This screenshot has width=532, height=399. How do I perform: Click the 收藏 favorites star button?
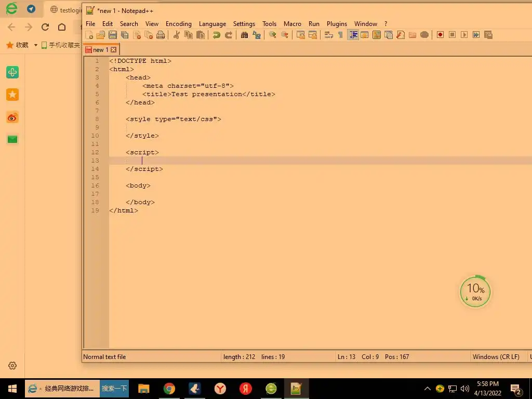(17, 45)
